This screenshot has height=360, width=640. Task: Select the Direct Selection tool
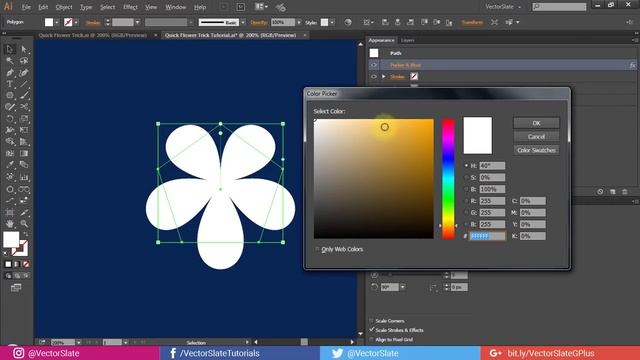coord(24,49)
